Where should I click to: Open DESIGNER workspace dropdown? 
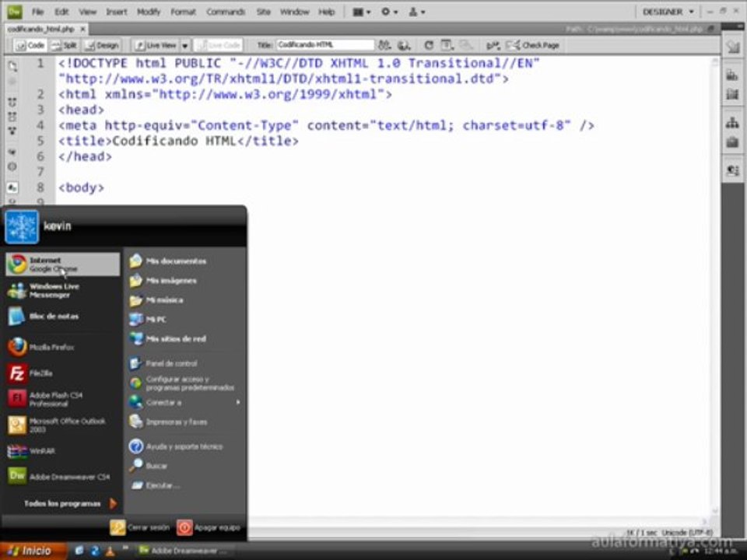[x=668, y=12]
